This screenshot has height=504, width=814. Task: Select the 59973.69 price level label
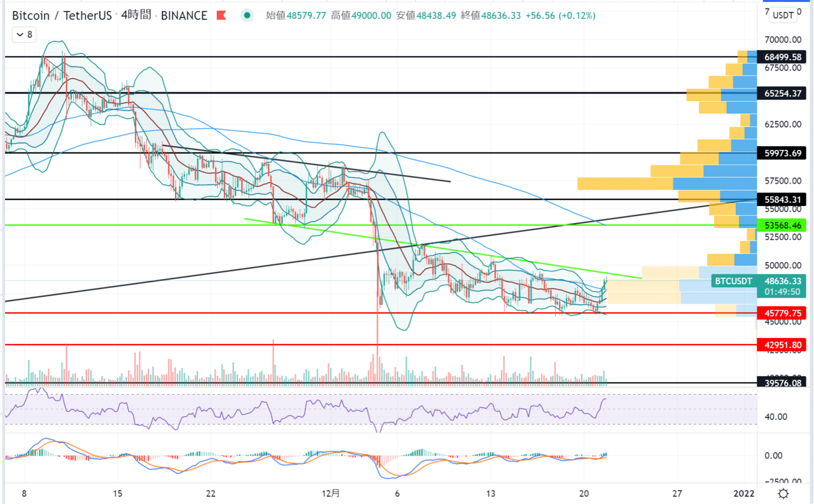782,153
